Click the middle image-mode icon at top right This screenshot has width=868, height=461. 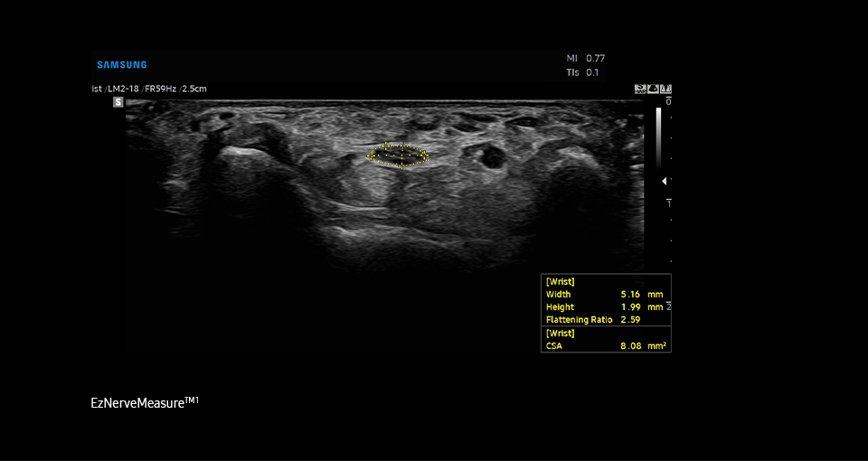point(654,89)
